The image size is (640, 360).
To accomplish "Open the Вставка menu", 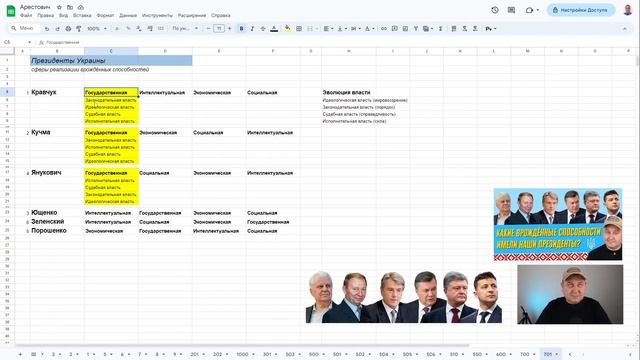I will [82, 16].
